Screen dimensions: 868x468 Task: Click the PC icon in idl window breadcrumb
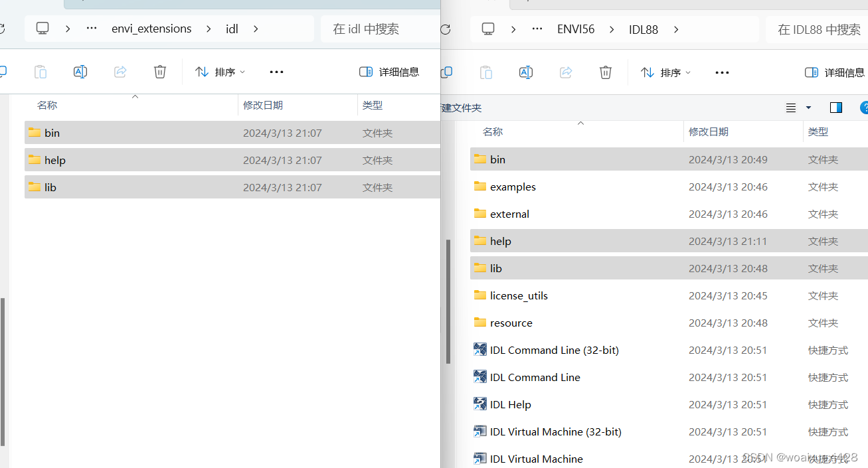43,29
